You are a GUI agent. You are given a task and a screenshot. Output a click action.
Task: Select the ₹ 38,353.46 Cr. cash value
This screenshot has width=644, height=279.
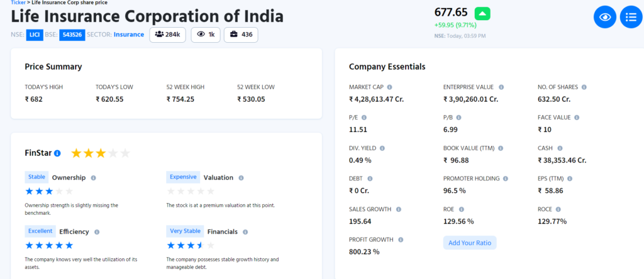coord(562,160)
